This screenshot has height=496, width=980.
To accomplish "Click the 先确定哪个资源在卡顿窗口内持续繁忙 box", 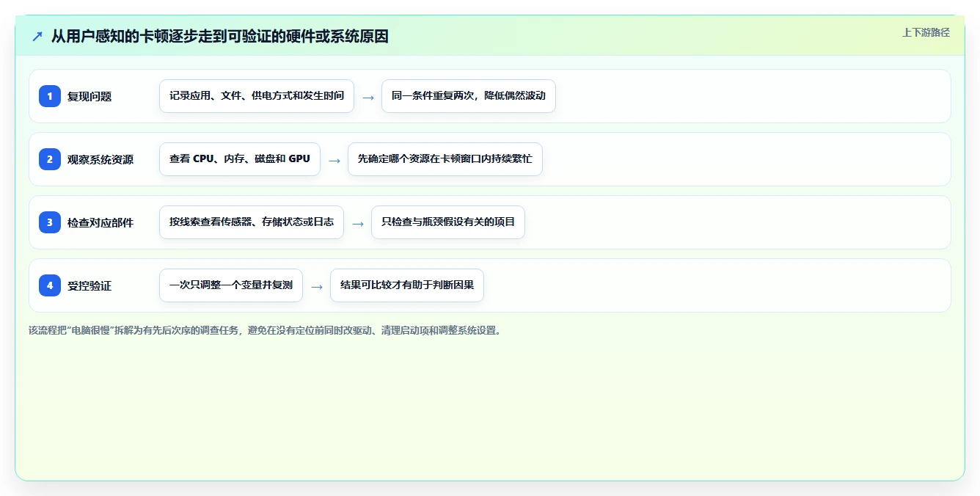I will point(445,159).
